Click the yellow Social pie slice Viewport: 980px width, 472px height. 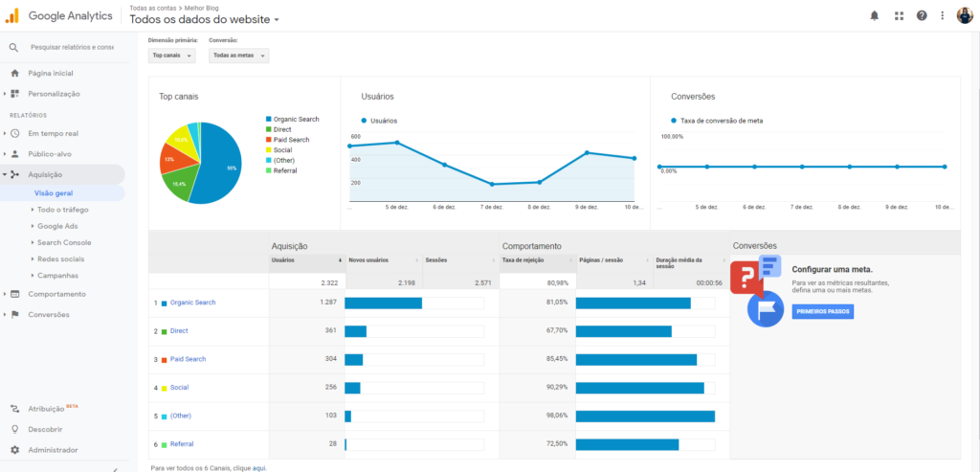click(183, 139)
